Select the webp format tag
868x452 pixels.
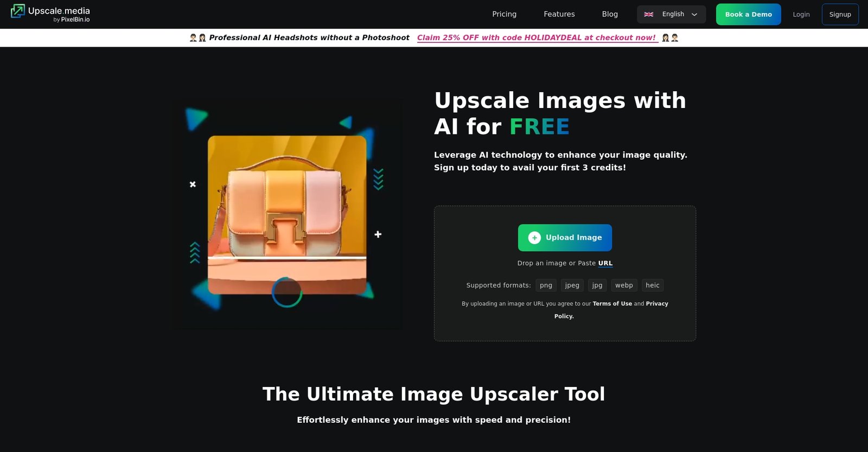point(624,285)
